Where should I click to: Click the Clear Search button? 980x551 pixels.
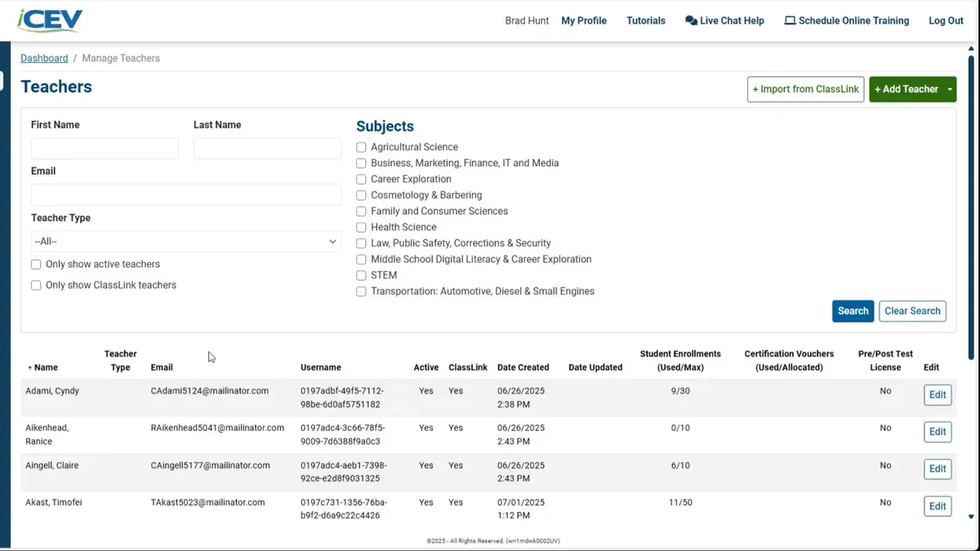tap(913, 311)
